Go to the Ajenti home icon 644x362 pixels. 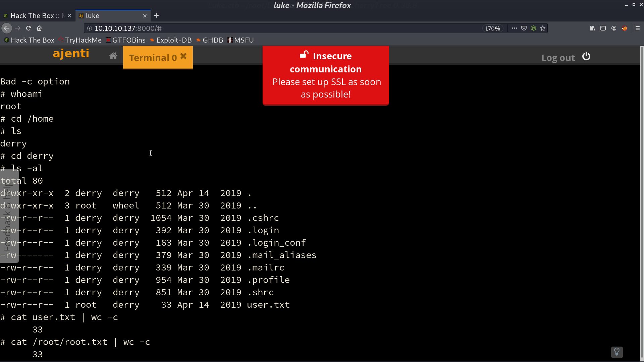point(113,56)
